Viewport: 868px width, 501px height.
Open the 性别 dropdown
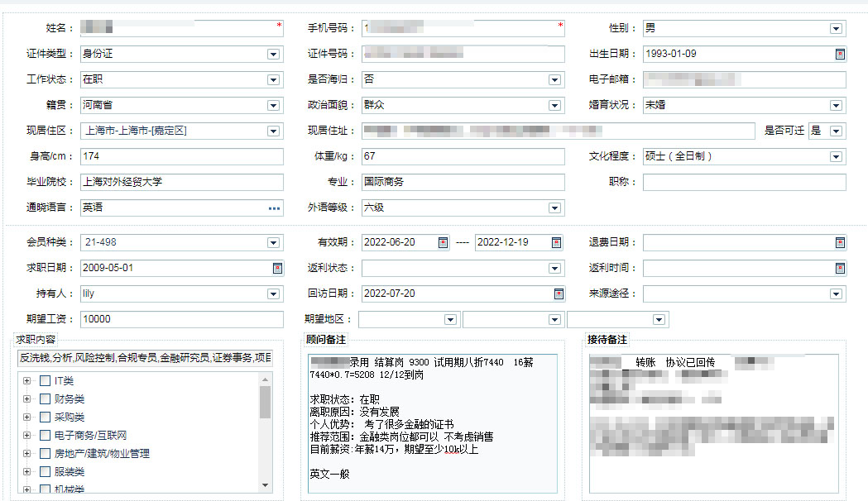click(836, 29)
